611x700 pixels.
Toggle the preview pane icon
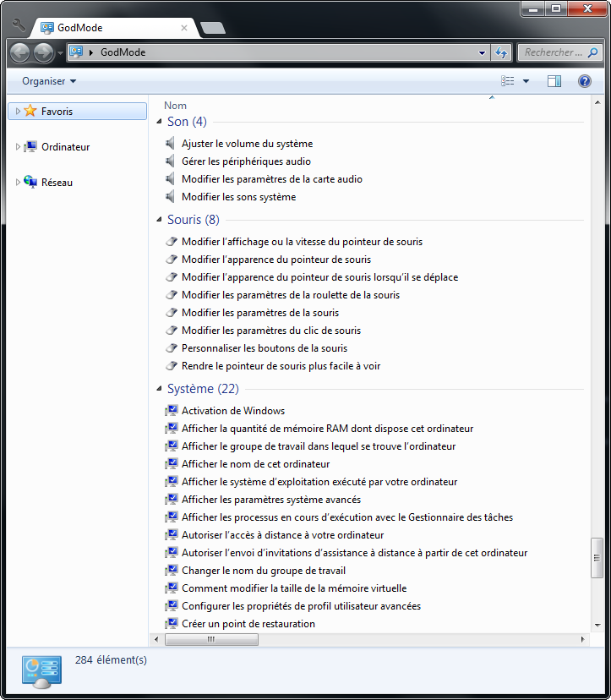pos(554,81)
